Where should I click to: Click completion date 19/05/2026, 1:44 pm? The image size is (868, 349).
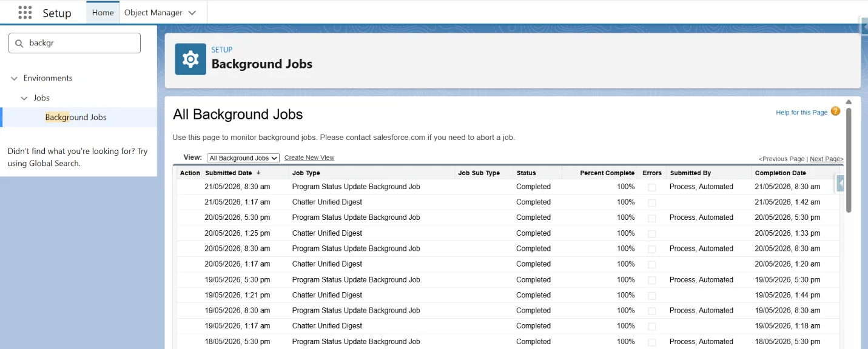[x=787, y=295]
